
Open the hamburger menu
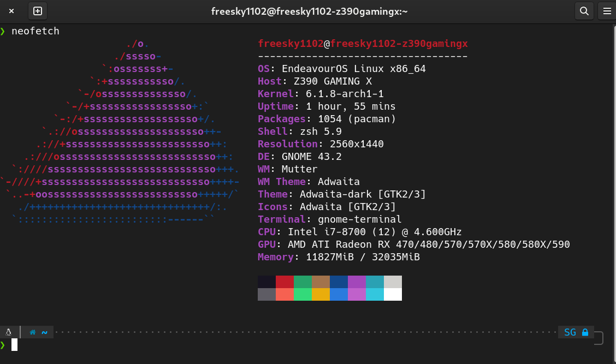(607, 11)
